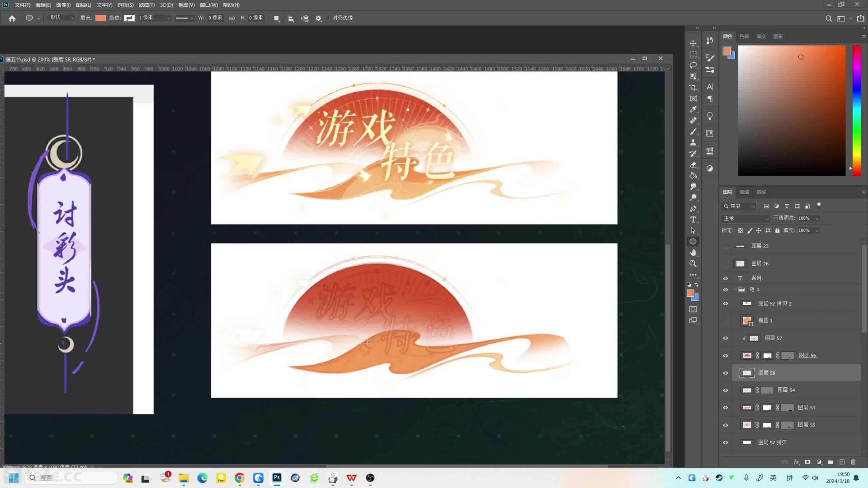Viewport: 868px width, 488px height.
Task: Click the W width input field
Action: (215, 18)
